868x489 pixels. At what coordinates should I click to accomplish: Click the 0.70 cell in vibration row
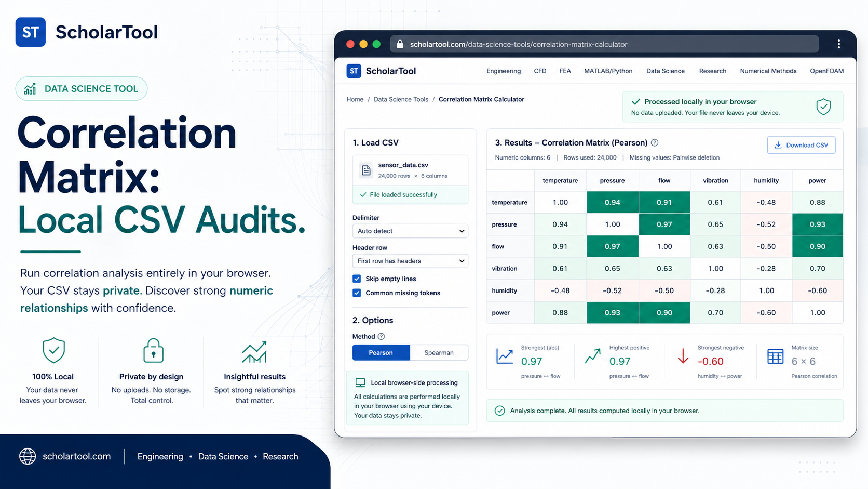[x=818, y=269]
